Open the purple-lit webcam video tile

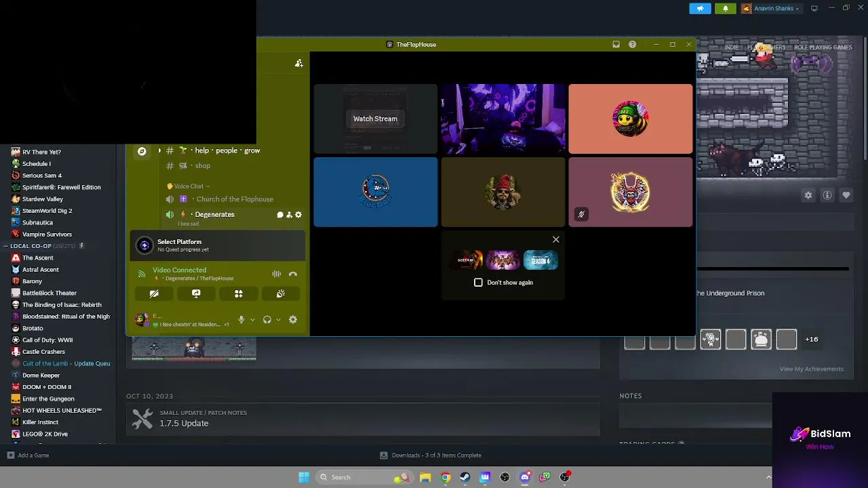(502, 119)
